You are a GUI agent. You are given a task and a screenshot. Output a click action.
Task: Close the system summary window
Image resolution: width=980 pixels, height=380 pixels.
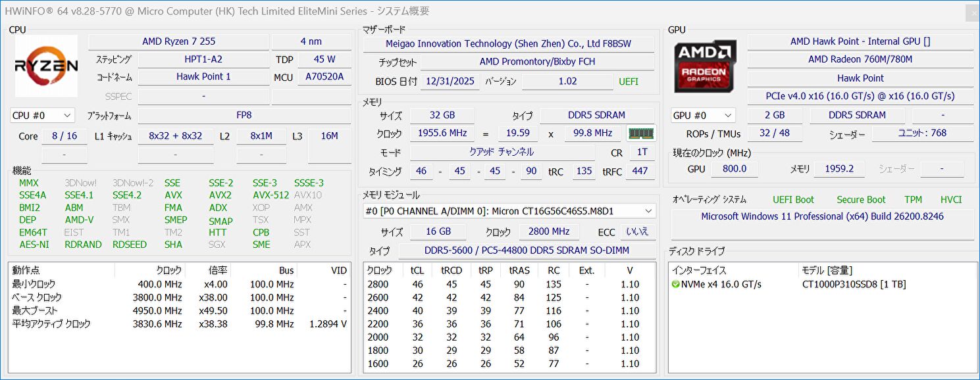click(971, 12)
